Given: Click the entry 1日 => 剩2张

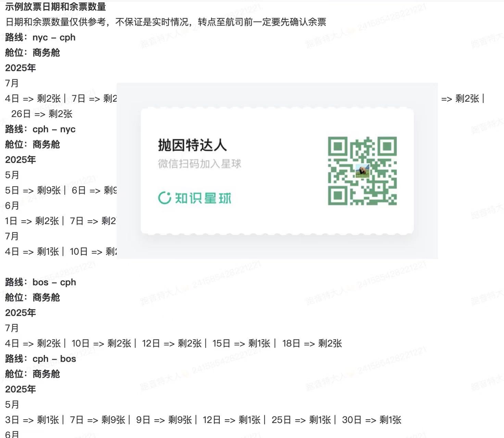Looking at the screenshot, I should pos(32,221).
